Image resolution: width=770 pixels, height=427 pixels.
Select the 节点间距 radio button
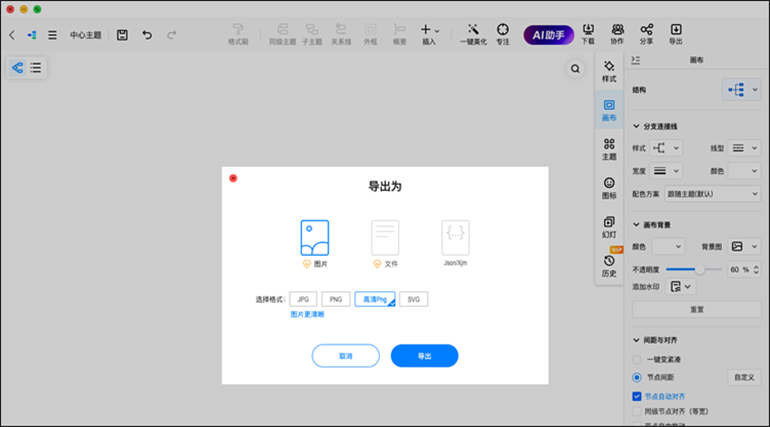[637, 377]
